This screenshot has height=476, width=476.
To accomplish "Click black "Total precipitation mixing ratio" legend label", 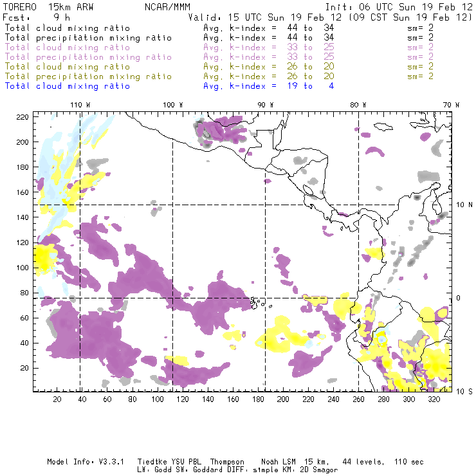I will [x=88, y=38].
